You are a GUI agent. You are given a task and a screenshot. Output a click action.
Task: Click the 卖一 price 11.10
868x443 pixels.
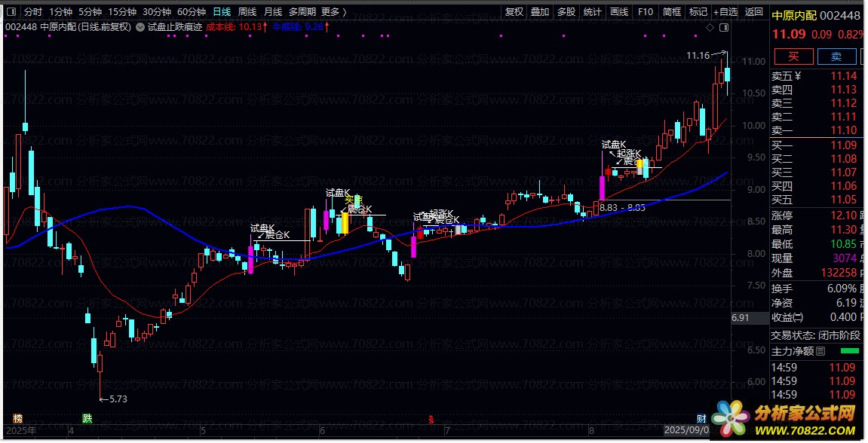pos(844,130)
